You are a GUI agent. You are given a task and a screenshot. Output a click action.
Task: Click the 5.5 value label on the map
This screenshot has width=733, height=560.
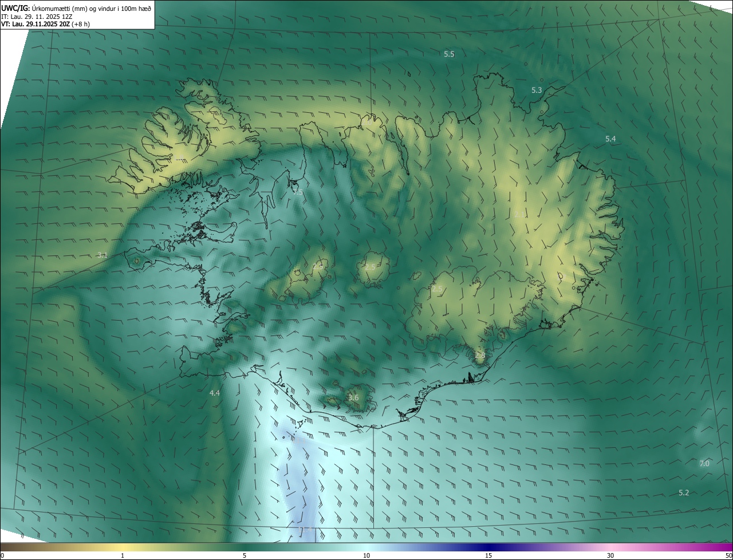(x=449, y=54)
